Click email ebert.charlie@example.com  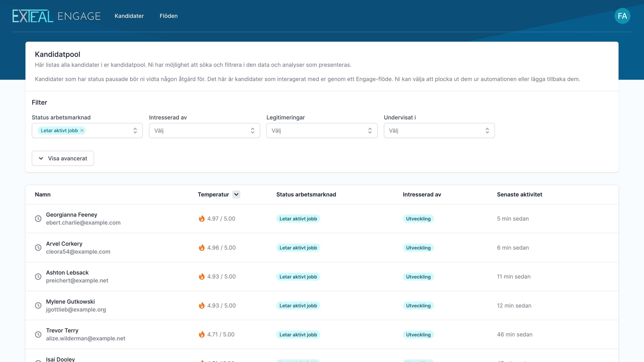tap(83, 223)
